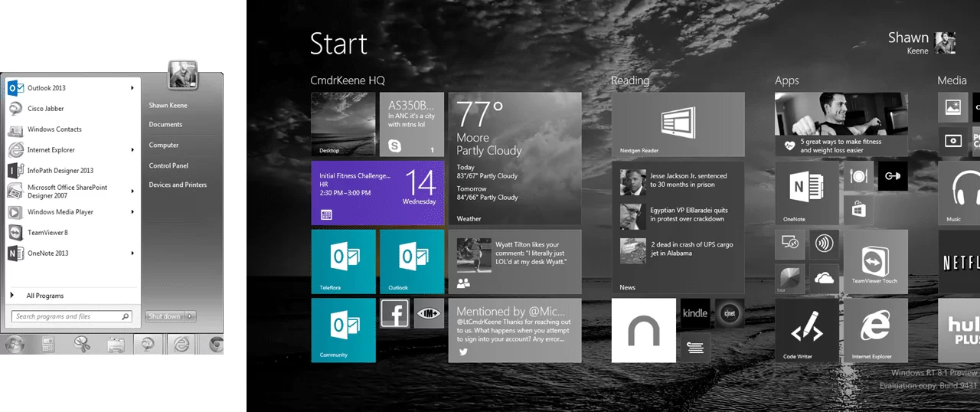This screenshot has width=980, height=412.
Task: Open Calendar tile with Initial Fitness Challenge
Action: (377, 193)
